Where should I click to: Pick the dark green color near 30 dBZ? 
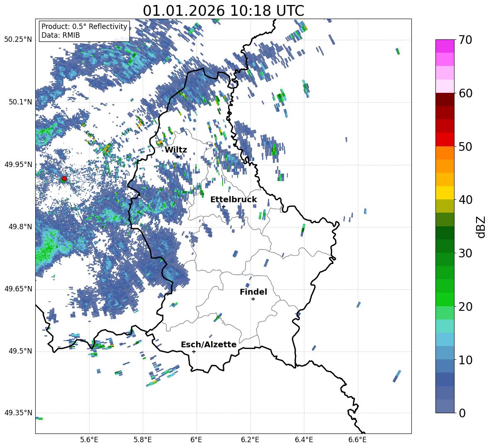tap(445, 246)
